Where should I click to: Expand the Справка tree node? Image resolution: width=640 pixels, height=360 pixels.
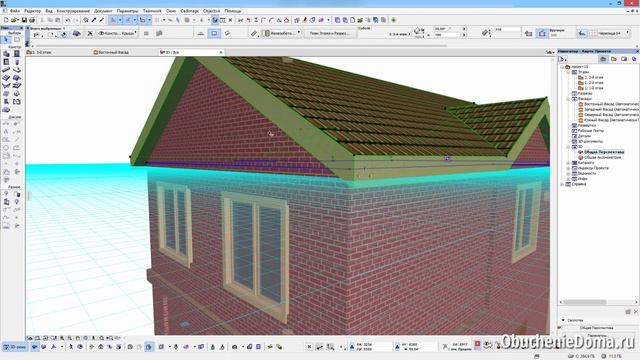562,184
